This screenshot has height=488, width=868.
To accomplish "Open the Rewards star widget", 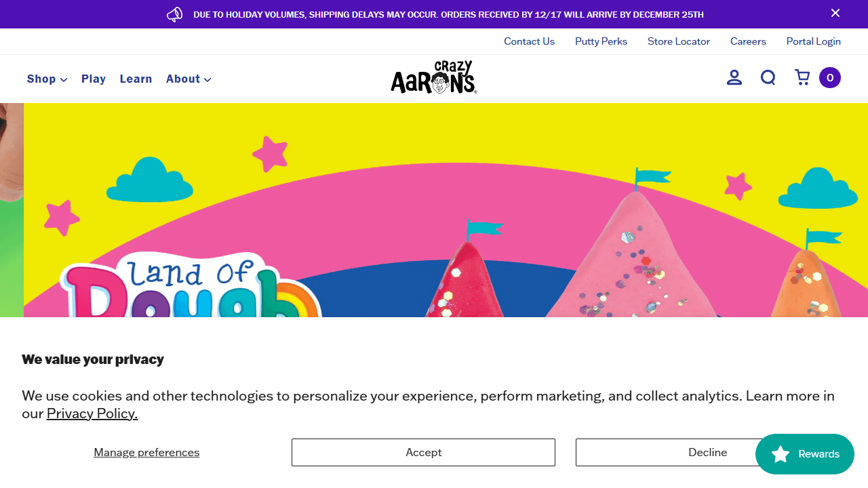I will pyautogui.click(x=804, y=454).
